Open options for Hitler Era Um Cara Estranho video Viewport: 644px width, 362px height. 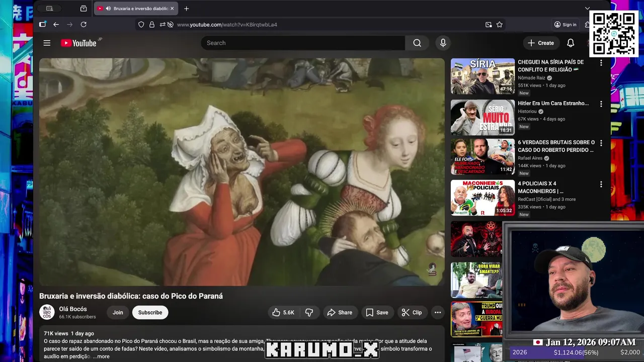click(x=601, y=104)
